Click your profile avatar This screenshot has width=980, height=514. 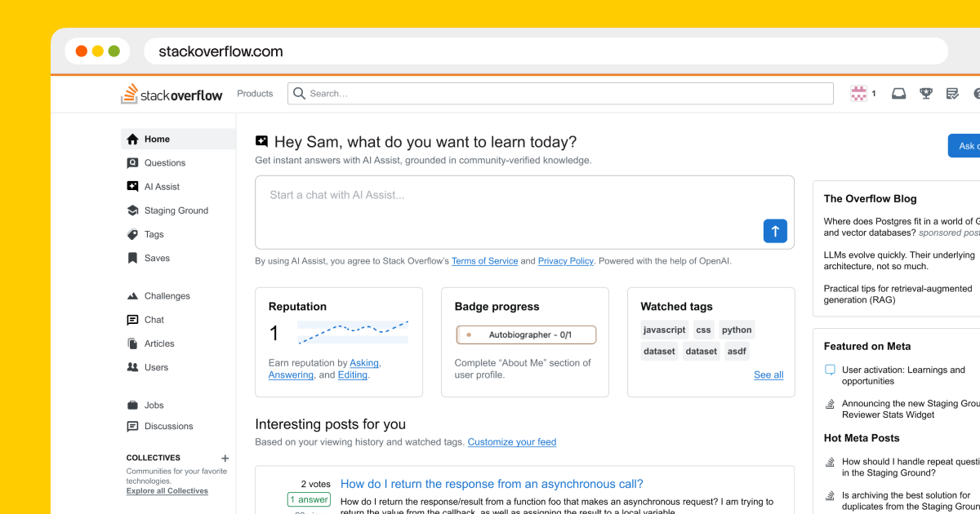click(x=859, y=93)
